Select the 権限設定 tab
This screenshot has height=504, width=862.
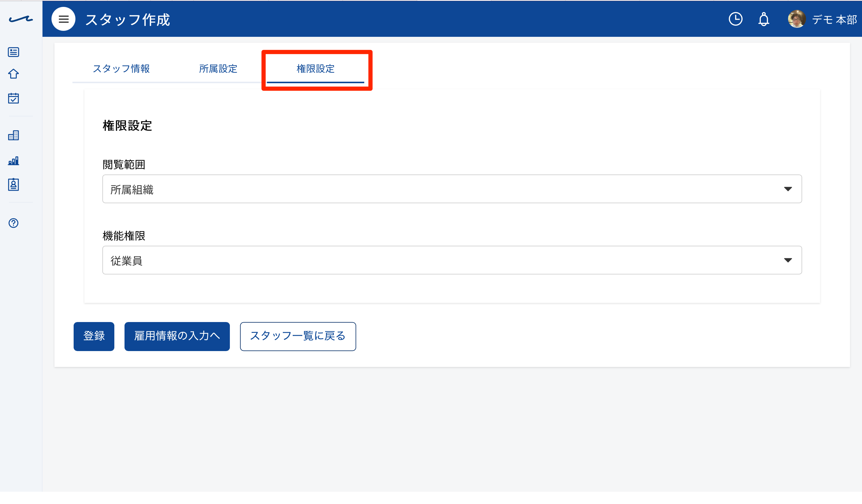tap(315, 69)
